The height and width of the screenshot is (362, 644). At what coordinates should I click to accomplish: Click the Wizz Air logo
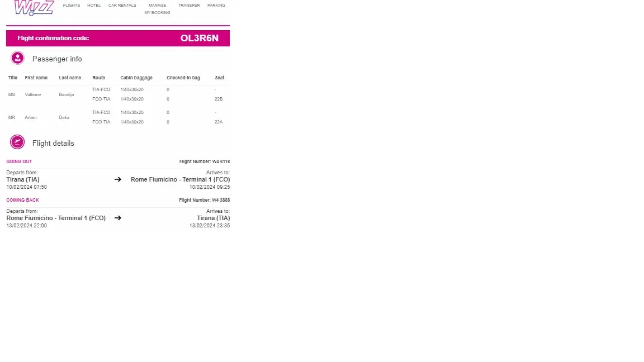(34, 7)
